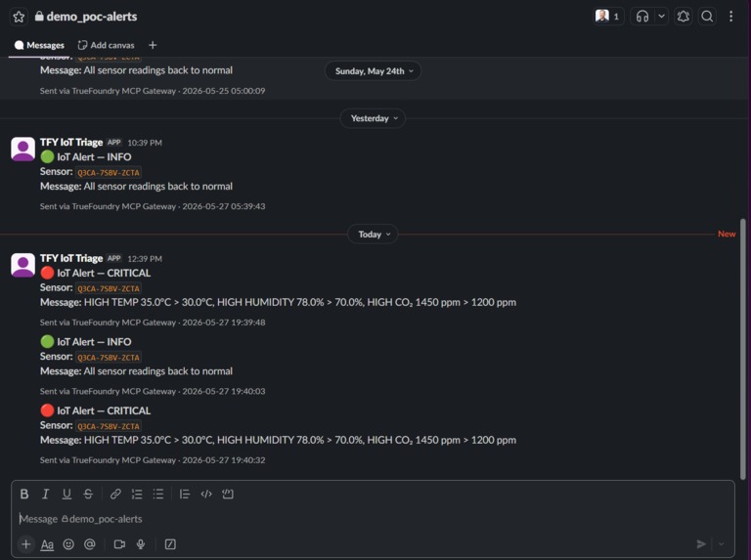Star the demo_poc-alerts channel
Screen dimensions: 751x560
pos(19,17)
